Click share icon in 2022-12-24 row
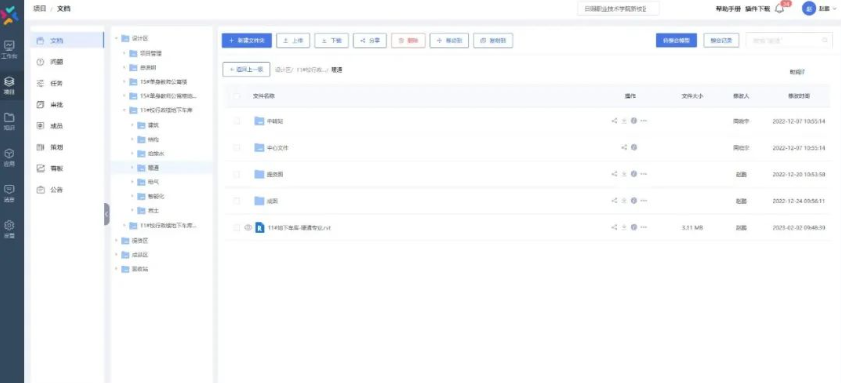 coord(615,201)
